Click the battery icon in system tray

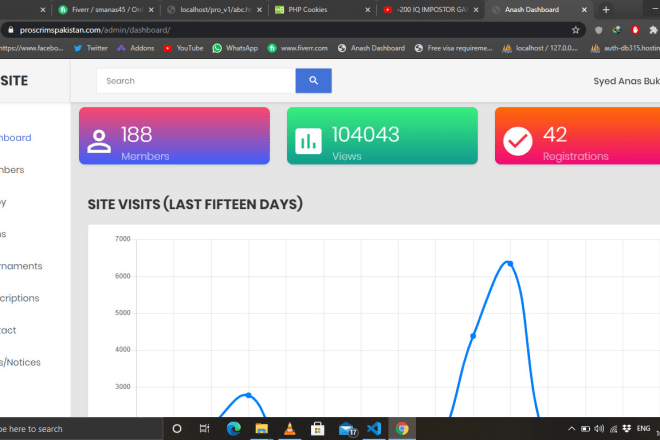click(x=585, y=429)
